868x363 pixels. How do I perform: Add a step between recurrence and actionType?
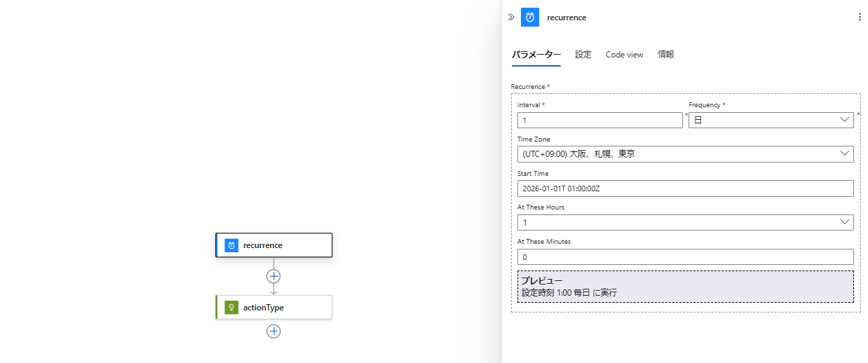tap(273, 276)
